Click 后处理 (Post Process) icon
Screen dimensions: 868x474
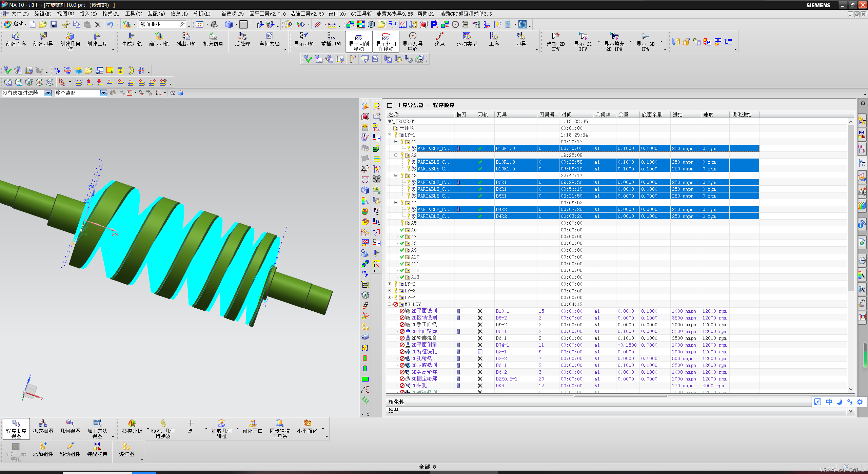[x=242, y=40]
